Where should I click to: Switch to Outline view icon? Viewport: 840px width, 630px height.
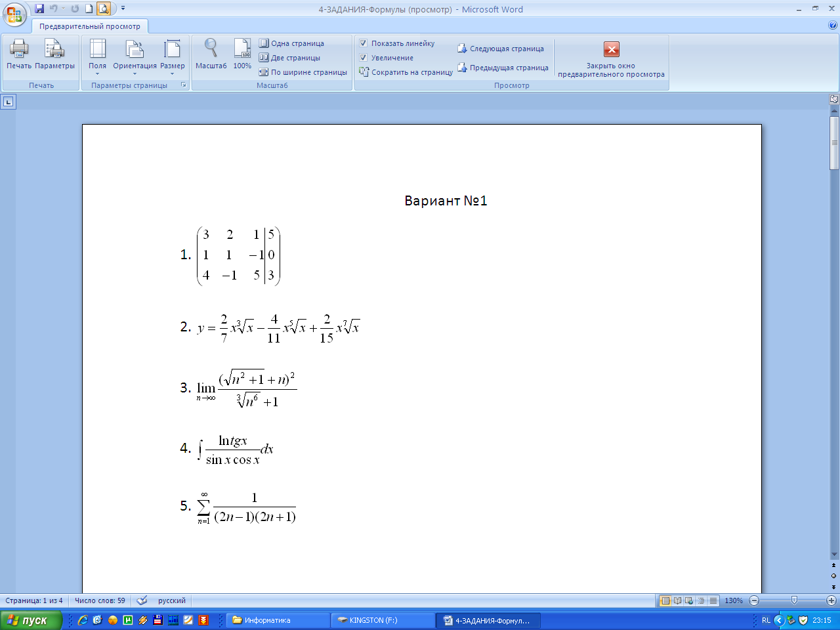coord(701,600)
